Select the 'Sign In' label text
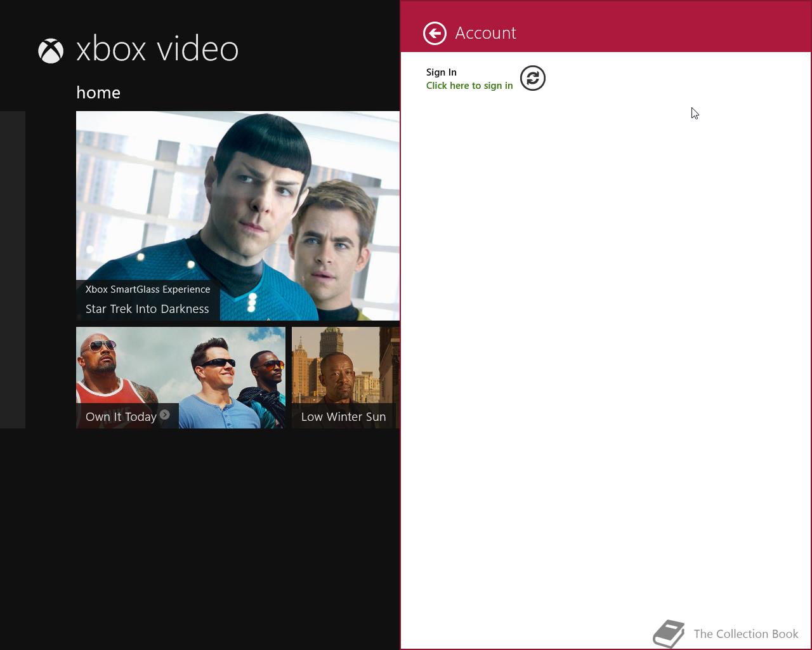Screen dimensions: 812x650 click(442, 72)
